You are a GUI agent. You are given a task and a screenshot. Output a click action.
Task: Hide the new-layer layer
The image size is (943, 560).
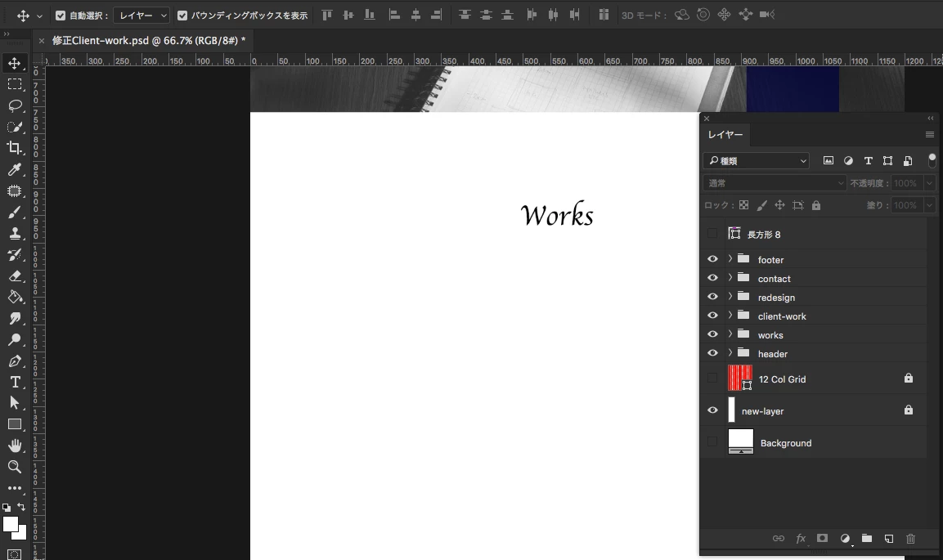[x=712, y=410]
